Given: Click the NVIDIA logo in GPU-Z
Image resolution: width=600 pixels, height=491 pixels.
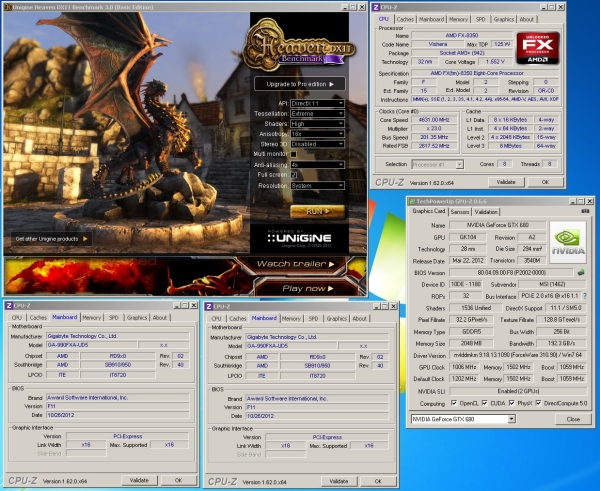Looking at the screenshot, I should click(x=568, y=242).
